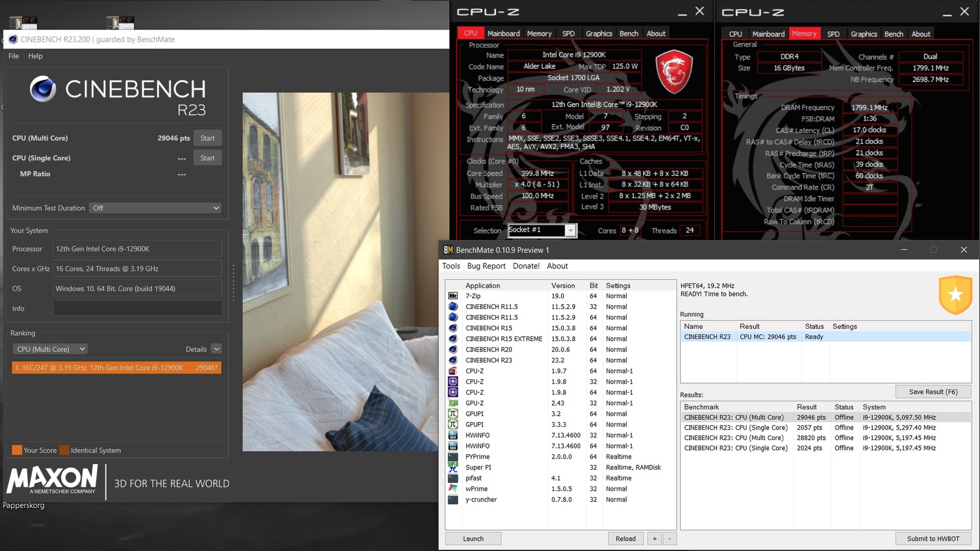Image resolution: width=980 pixels, height=551 pixels.
Task: Start the CPU (Multi Core) test
Action: point(207,138)
